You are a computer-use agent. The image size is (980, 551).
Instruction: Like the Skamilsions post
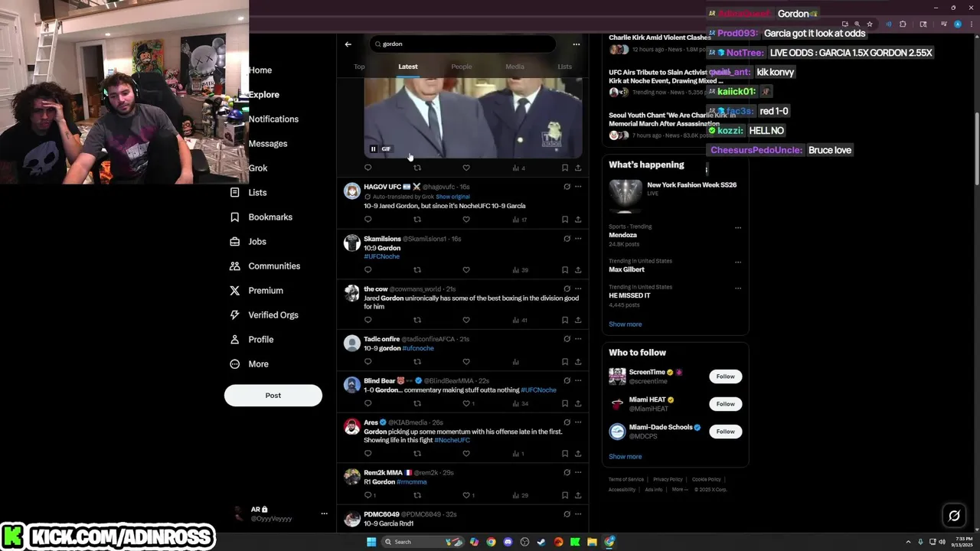[466, 270]
